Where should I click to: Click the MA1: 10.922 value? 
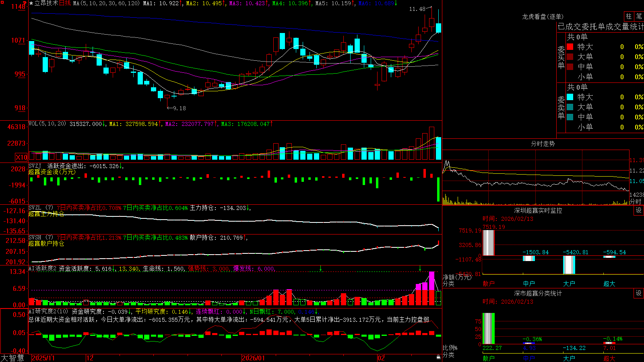[x=161, y=3]
